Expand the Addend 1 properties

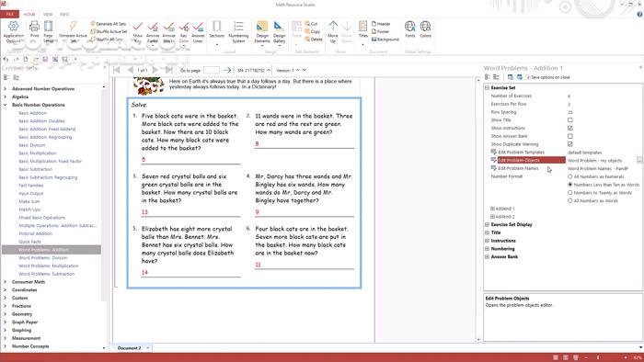(492, 209)
